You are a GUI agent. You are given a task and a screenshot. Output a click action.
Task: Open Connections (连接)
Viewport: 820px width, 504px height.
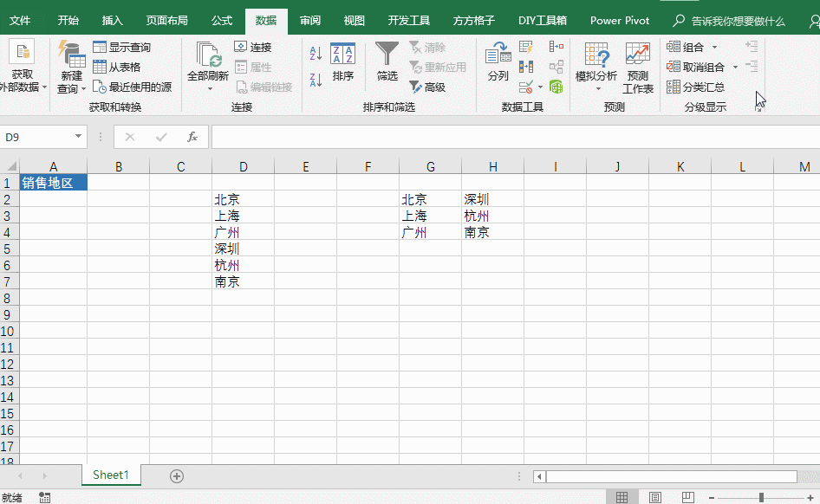pos(253,47)
